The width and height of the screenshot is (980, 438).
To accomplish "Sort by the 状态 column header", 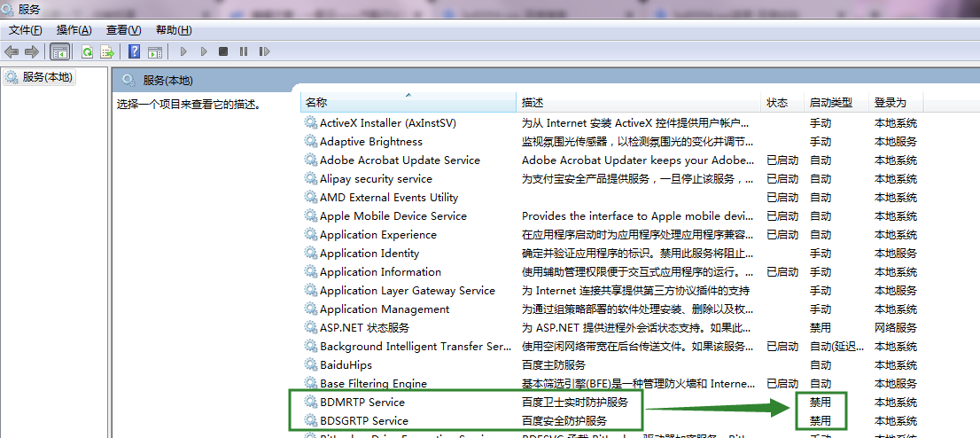I will 782,102.
